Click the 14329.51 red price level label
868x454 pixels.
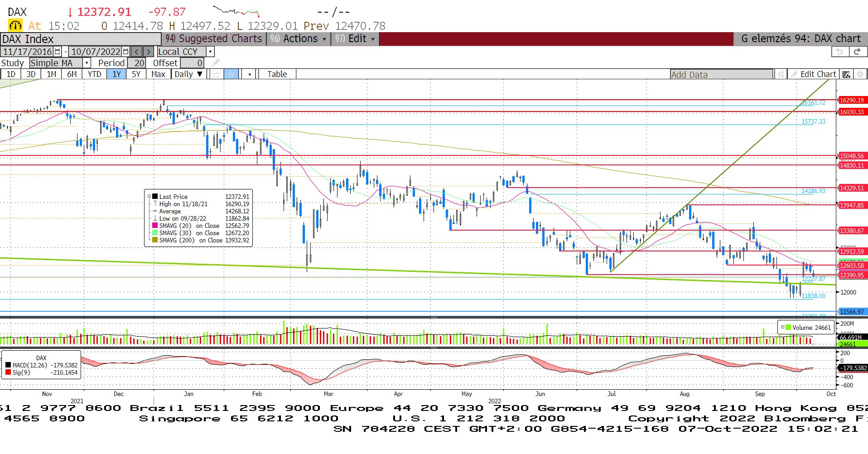(x=852, y=188)
